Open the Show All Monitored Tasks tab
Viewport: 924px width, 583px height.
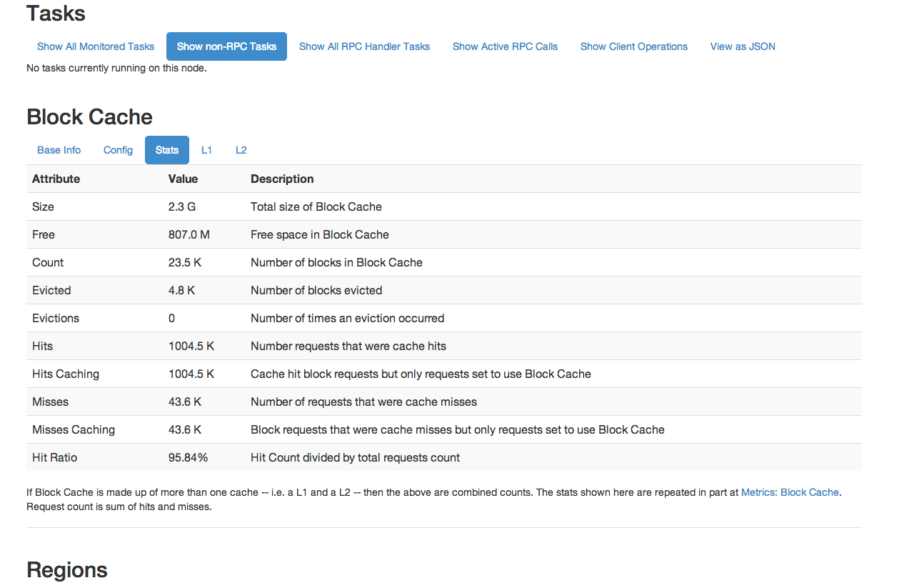click(96, 46)
